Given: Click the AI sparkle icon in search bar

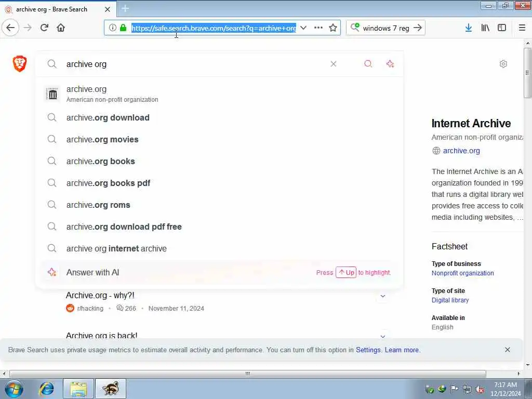Looking at the screenshot, I should click(390, 64).
